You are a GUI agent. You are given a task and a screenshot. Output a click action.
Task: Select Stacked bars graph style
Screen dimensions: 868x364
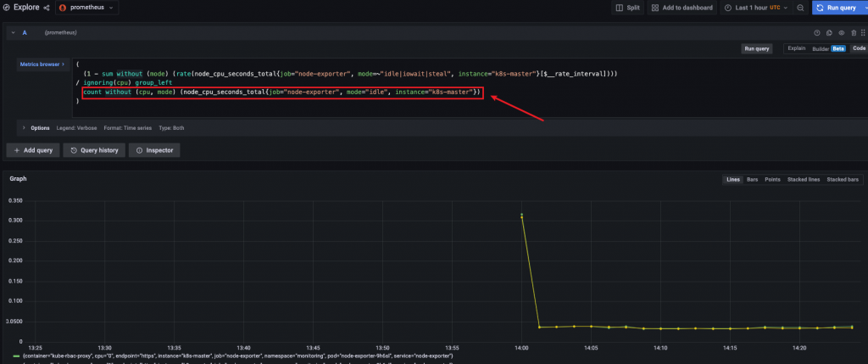click(843, 180)
